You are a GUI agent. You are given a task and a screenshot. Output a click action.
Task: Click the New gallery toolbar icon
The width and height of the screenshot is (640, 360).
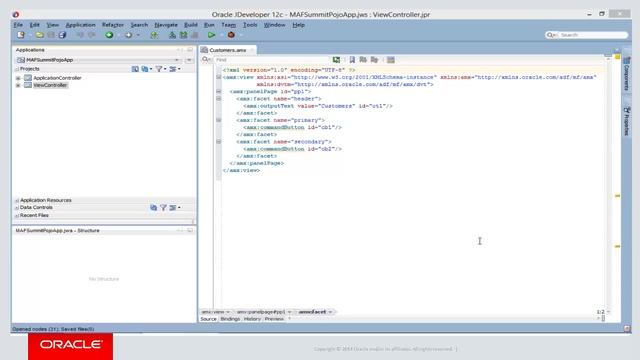tap(21, 35)
